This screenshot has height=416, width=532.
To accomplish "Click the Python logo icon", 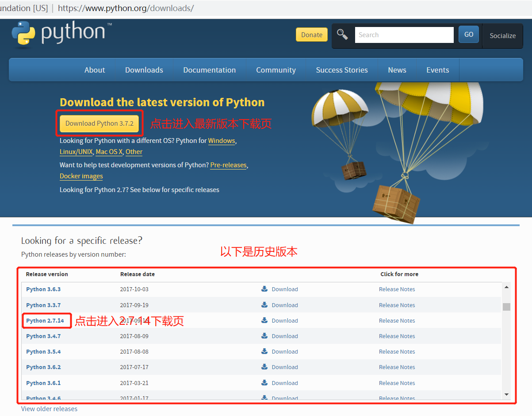I will tap(23, 34).
